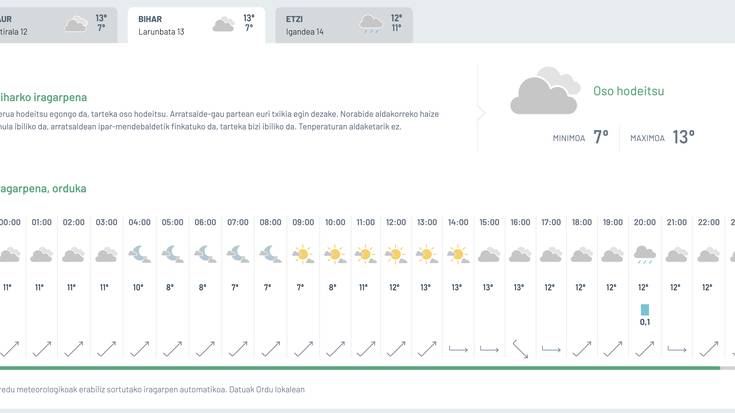Click the 21:00 hour label
The width and height of the screenshot is (735, 413).
point(676,222)
